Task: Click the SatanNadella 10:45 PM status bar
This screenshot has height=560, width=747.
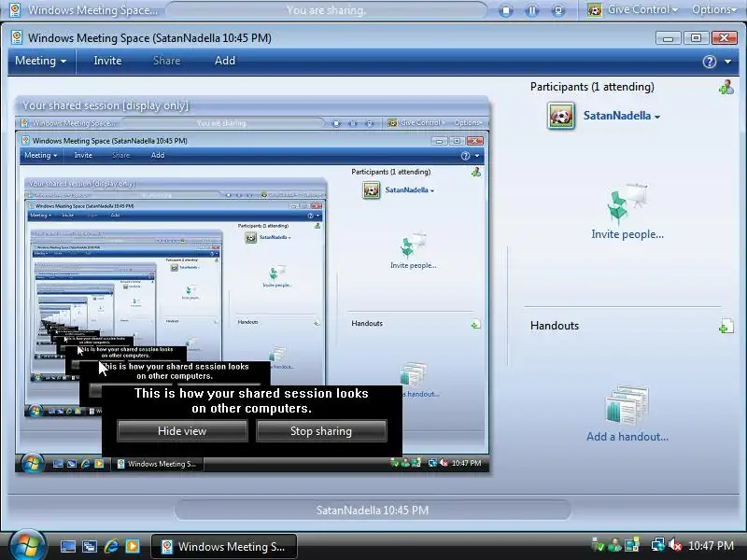Action: 373,511
